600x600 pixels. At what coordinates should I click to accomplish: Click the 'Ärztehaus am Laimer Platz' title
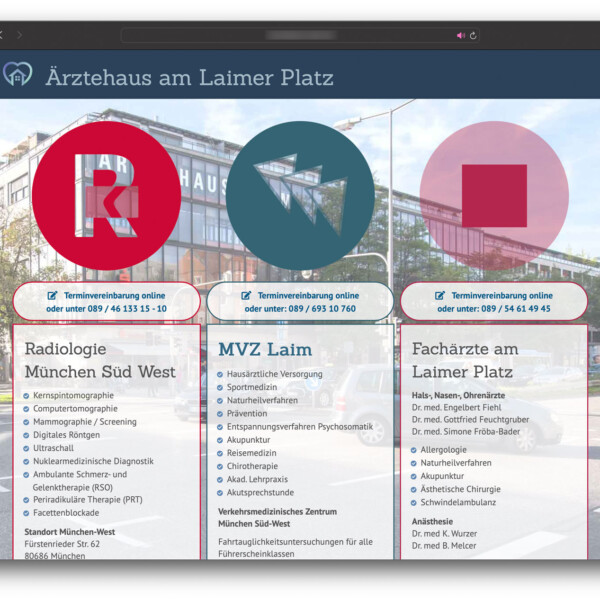[x=189, y=77]
